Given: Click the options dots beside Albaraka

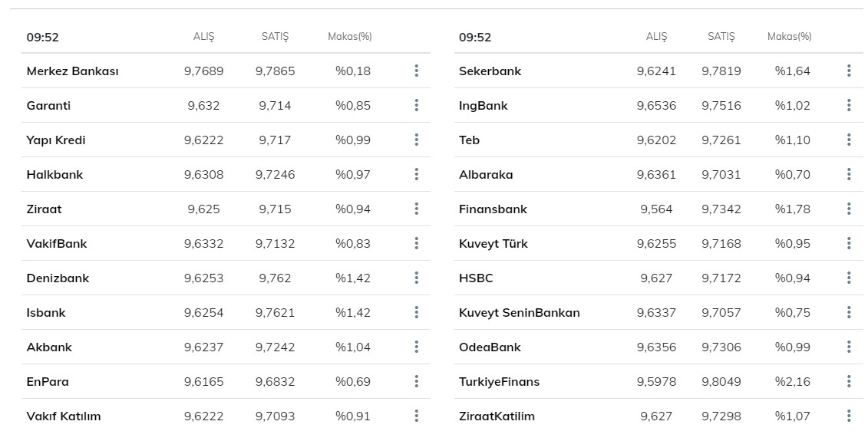Looking at the screenshot, I should (849, 174).
